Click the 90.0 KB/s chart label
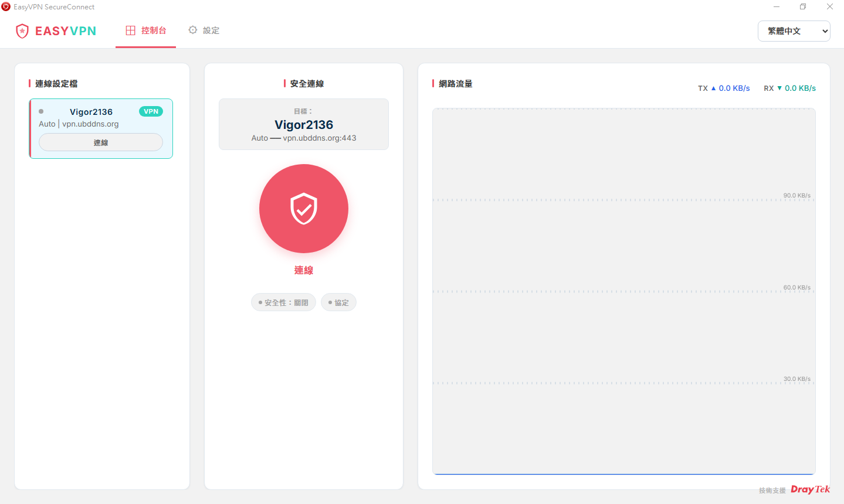Image resolution: width=844 pixels, height=504 pixels. [797, 196]
